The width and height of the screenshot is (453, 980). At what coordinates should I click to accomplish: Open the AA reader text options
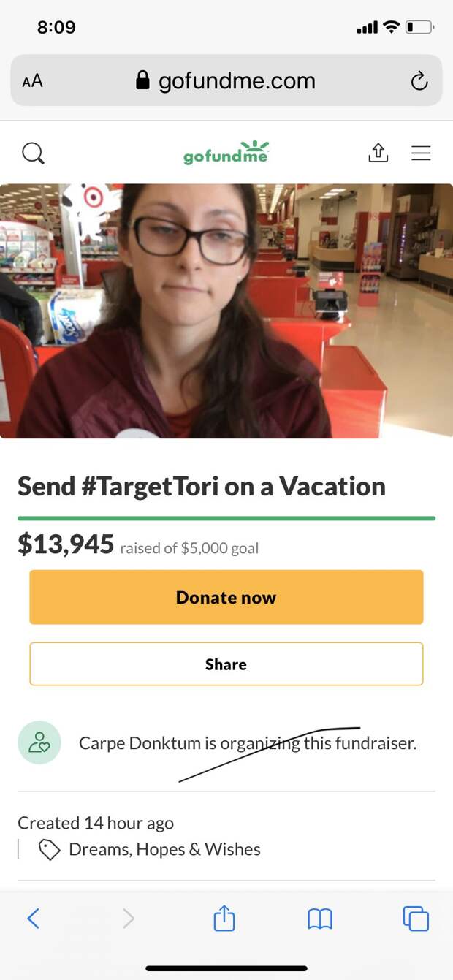pos(32,81)
